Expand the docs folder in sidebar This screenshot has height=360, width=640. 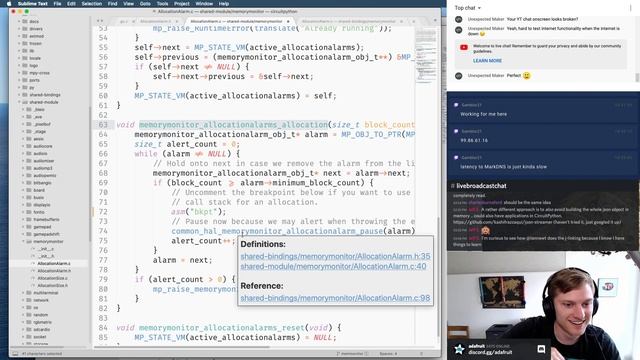point(19,21)
